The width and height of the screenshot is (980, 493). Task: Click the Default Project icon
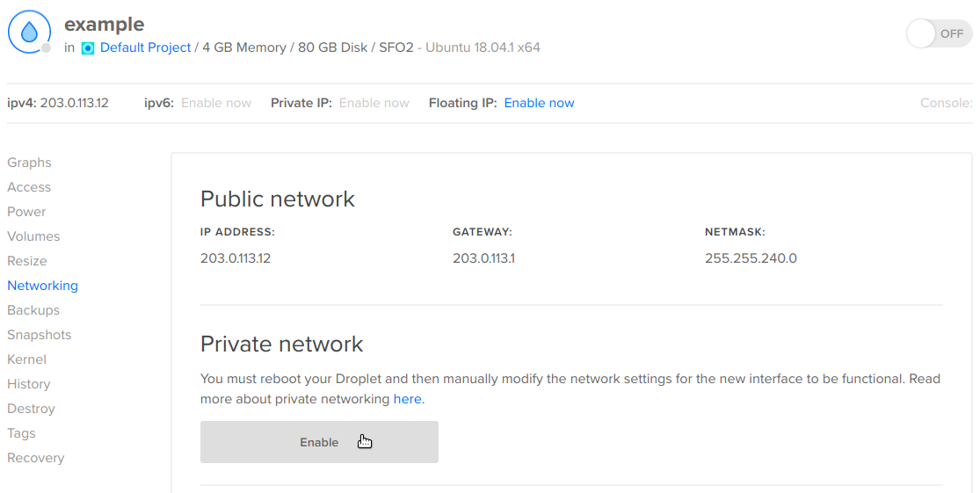click(x=88, y=48)
